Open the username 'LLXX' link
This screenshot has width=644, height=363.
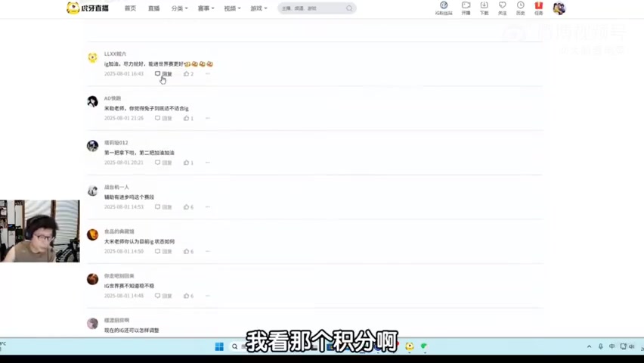pyautogui.click(x=116, y=54)
